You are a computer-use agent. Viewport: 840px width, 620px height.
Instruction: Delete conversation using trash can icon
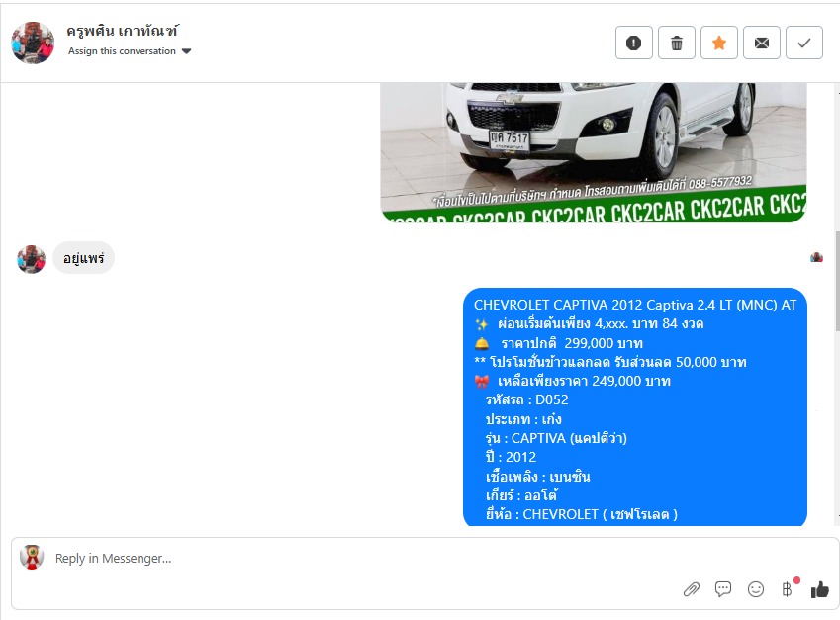click(677, 43)
